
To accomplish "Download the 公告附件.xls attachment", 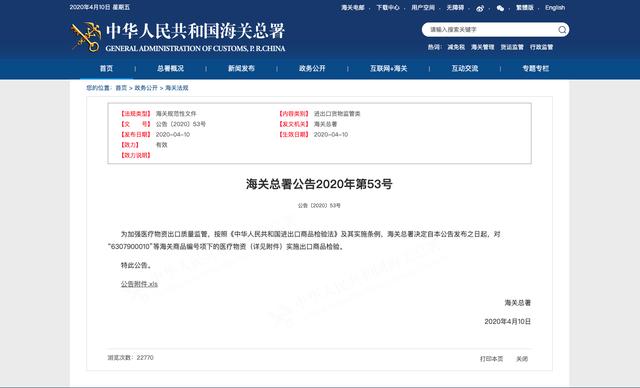I will point(139,284).
